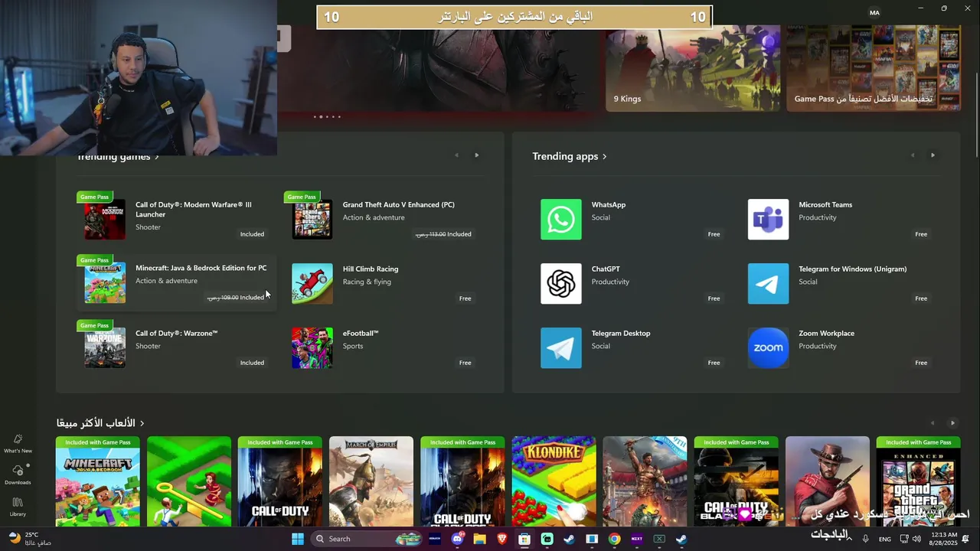Show previous best-selling games page
Screen dimensions: 980x551
click(933, 423)
